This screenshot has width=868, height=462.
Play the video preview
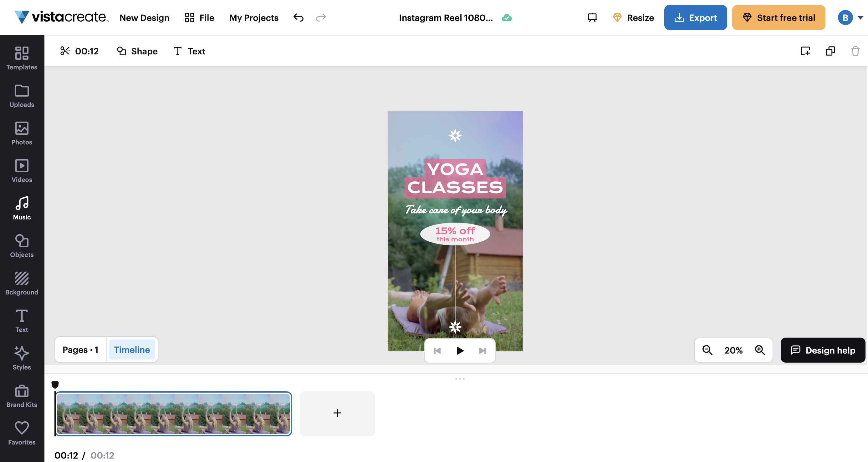pos(460,351)
